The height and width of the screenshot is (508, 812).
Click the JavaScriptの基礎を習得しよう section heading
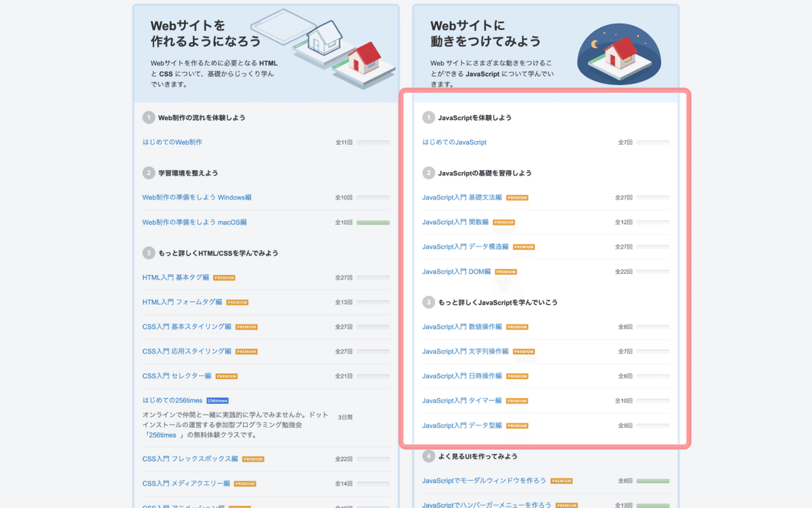[485, 173]
